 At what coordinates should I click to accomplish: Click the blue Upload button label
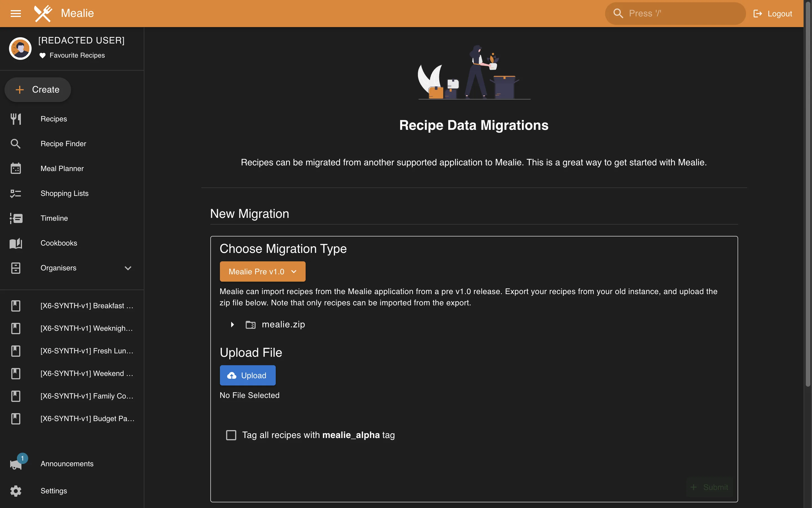pyautogui.click(x=254, y=375)
